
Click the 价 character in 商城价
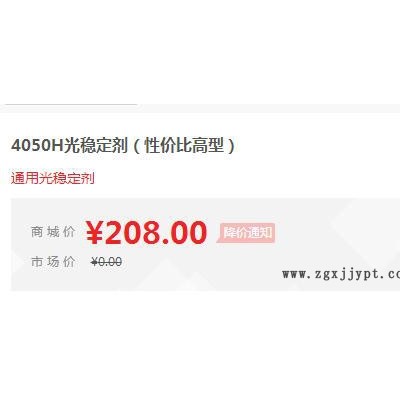69,232
